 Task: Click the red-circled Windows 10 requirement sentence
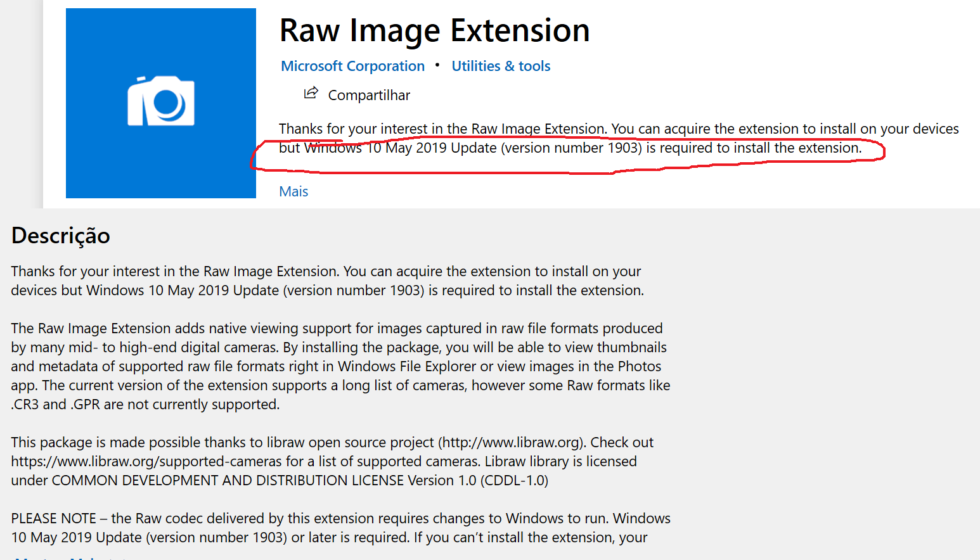tap(571, 148)
